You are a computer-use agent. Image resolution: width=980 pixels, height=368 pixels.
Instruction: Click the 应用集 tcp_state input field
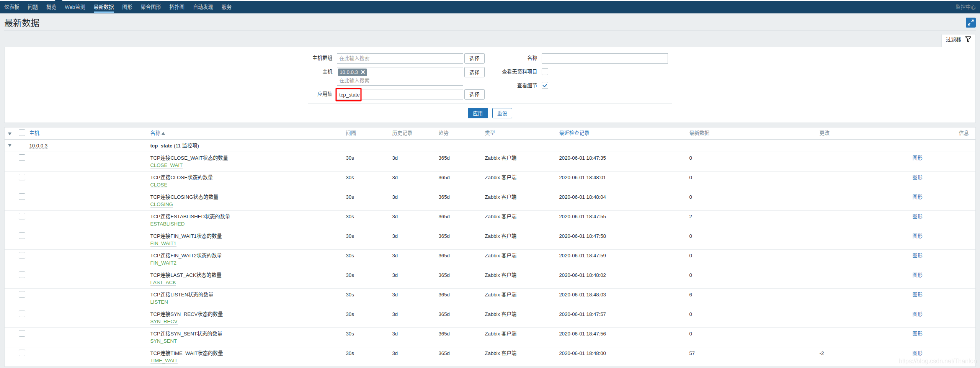400,95
